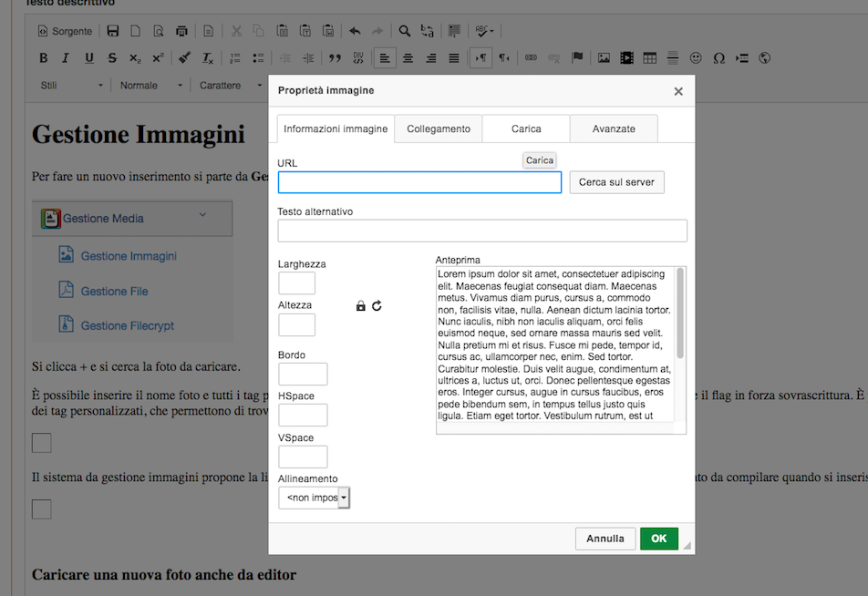This screenshot has height=596, width=868.
Task: Click the Anchor flag icon
Action: click(x=577, y=58)
